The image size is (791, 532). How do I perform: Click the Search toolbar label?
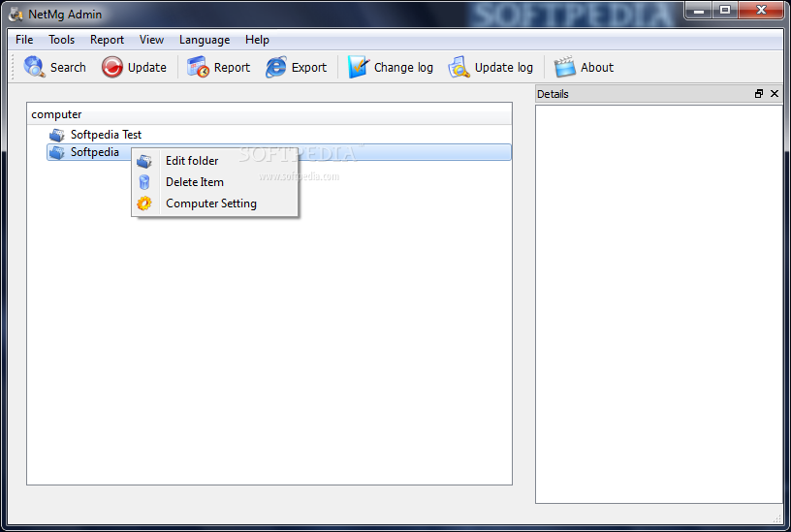pyautogui.click(x=68, y=68)
